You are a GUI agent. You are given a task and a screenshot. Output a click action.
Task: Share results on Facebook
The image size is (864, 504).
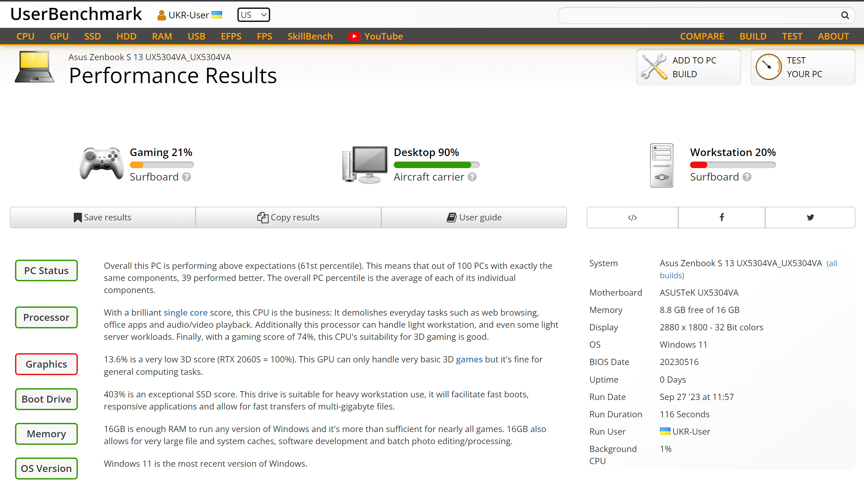(722, 217)
